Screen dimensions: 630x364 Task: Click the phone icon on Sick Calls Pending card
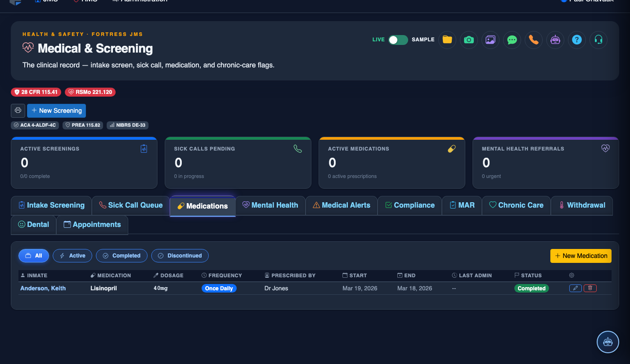(298, 149)
